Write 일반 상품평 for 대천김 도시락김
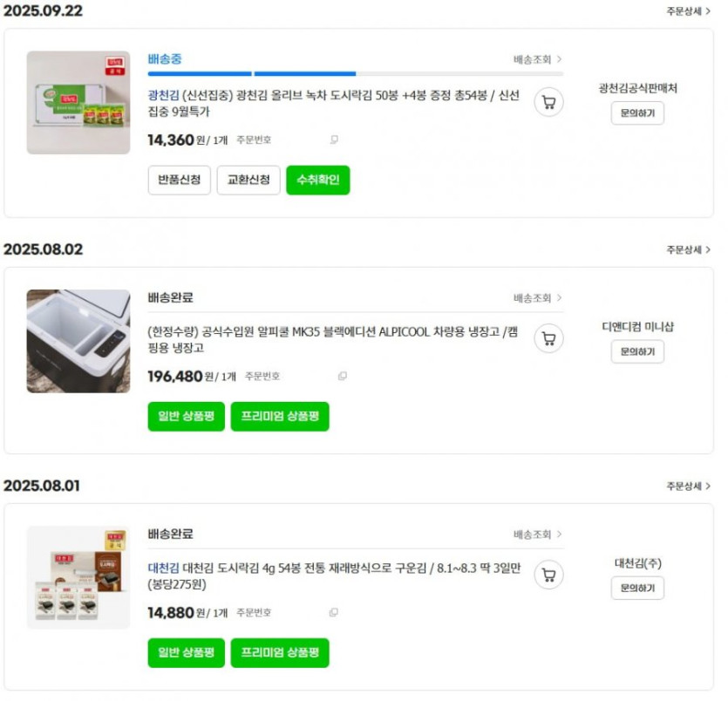Screen dimensions: 728x701 (187, 653)
